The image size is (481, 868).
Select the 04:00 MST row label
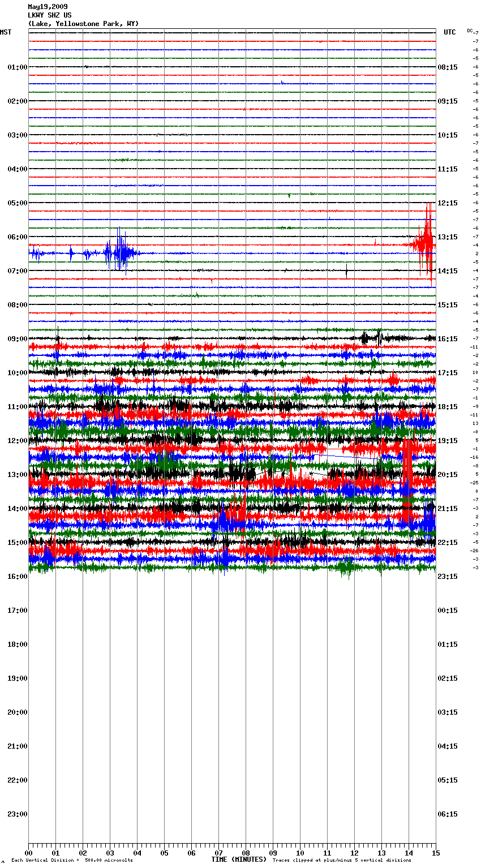[x=17, y=169]
